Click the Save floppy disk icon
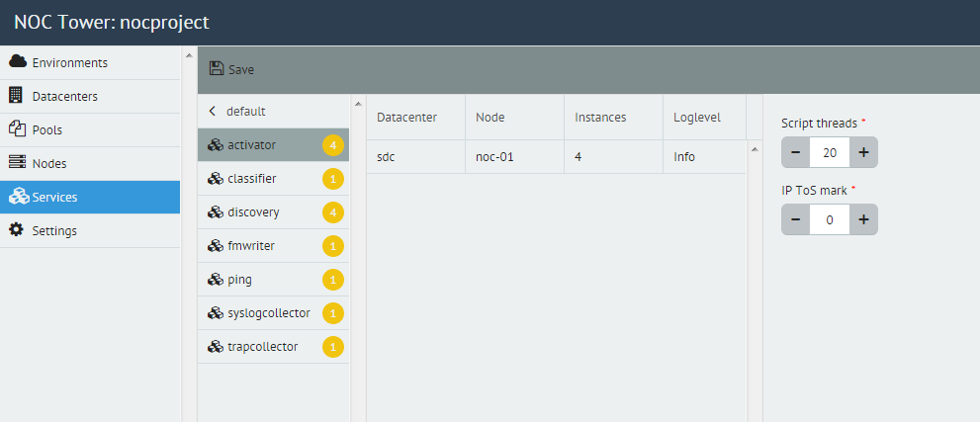Viewport: 980px width, 422px height. [x=217, y=69]
